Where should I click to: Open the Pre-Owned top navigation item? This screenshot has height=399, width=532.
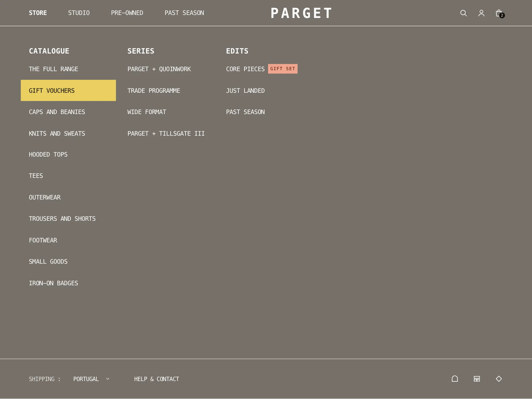127,13
